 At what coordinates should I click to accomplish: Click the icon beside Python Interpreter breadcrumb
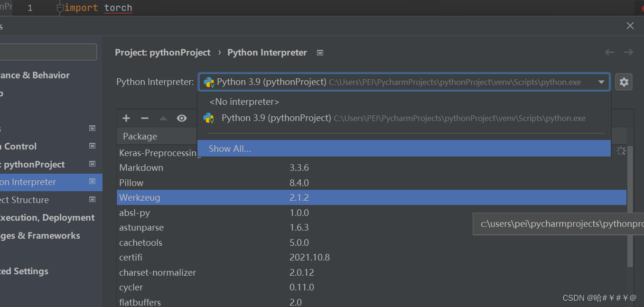(x=320, y=53)
